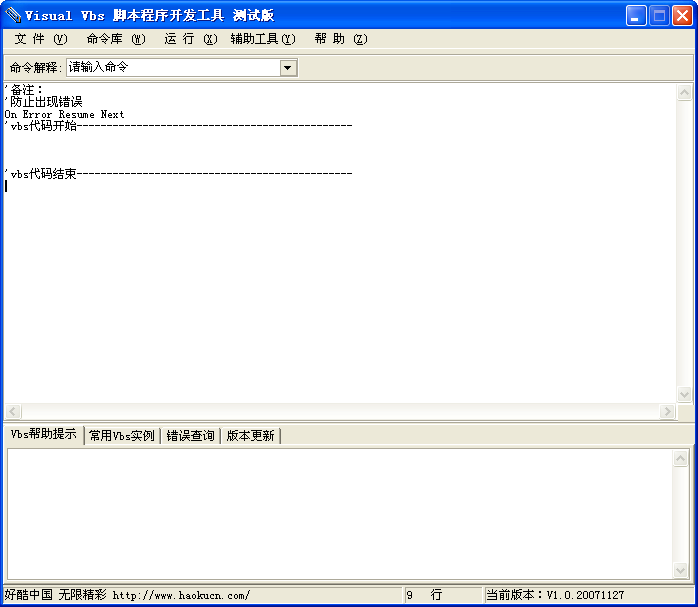Open the 帮助 menu

[x=340, y=39]
